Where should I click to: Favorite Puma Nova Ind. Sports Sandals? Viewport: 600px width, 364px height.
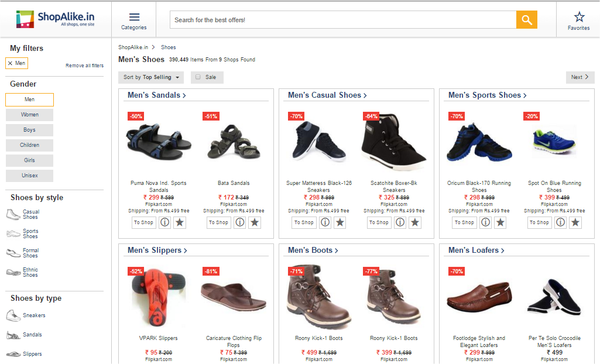180,222
